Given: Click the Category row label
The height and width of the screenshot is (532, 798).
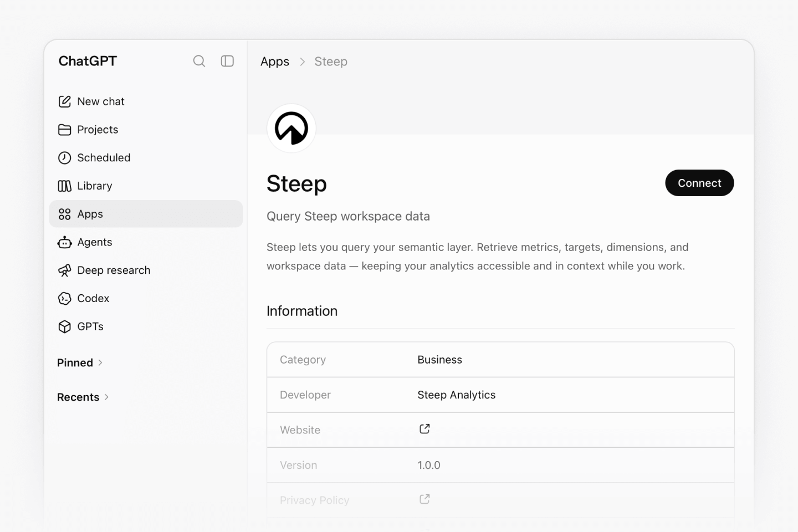Looking at the screenshot, I should [303, 360].
